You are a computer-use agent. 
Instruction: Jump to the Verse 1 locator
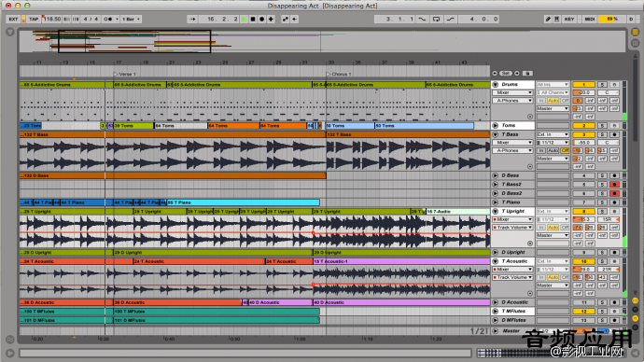coord(125,75)
